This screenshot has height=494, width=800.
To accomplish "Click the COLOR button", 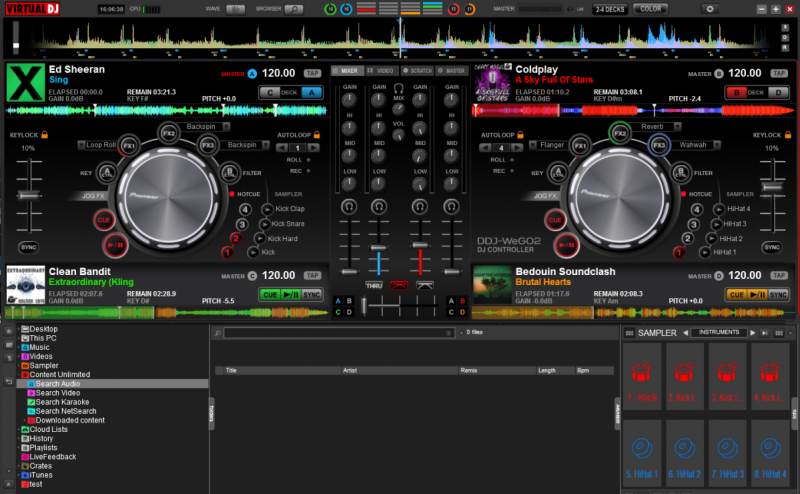I will (651, 9).
